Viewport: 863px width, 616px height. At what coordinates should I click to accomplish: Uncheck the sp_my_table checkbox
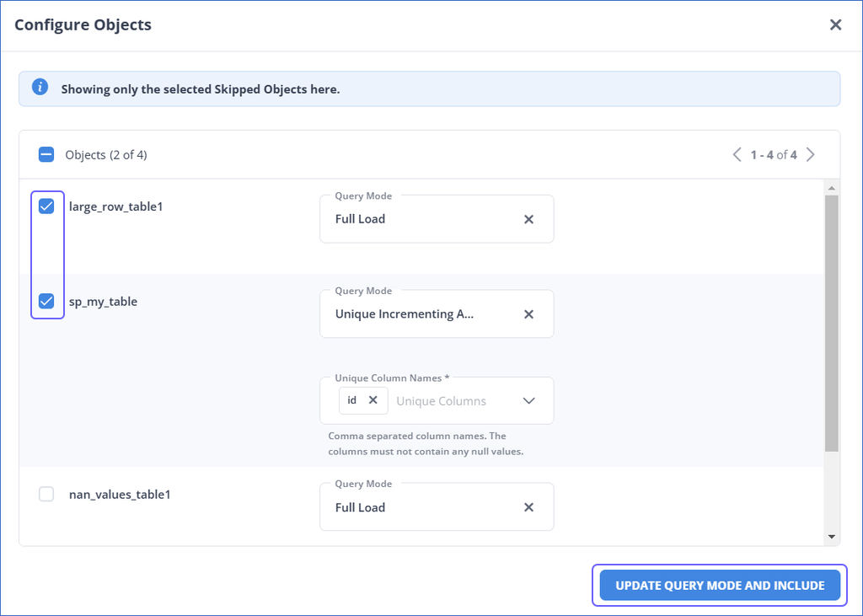[46, 302]
